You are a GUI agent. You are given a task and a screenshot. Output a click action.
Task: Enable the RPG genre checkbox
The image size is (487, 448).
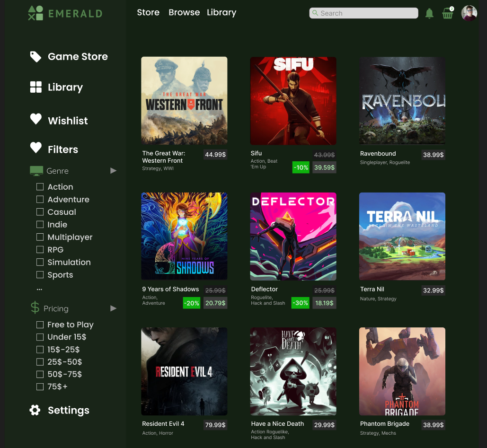[x=40, y=249]
